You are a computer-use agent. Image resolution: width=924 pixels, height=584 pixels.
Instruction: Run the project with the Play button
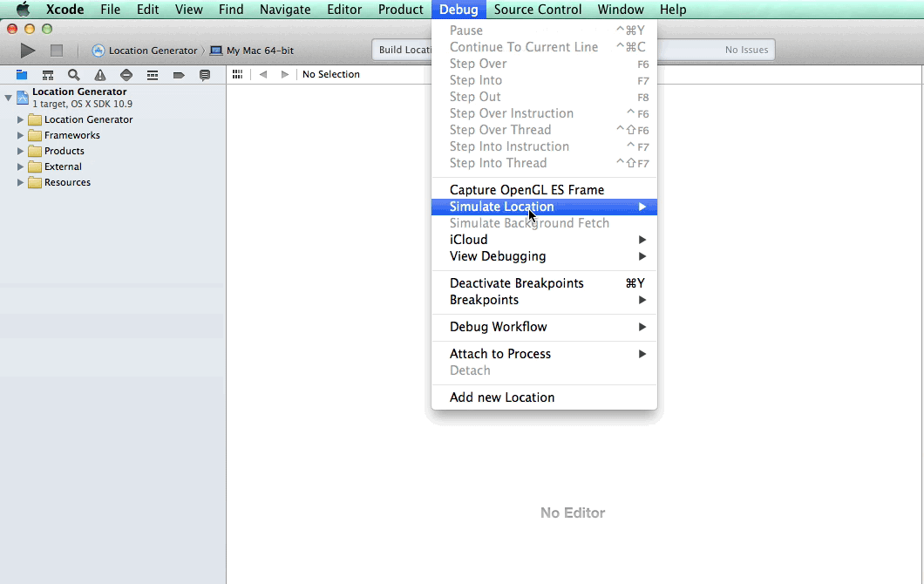(27, 51)
